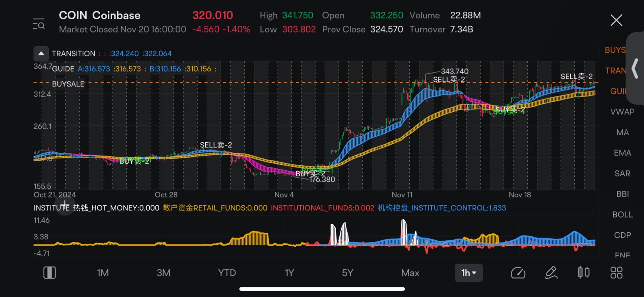Viewport: 644px width, 297px height.
Task: Open the four-square grid menu icon
Action: click(616, 272)
